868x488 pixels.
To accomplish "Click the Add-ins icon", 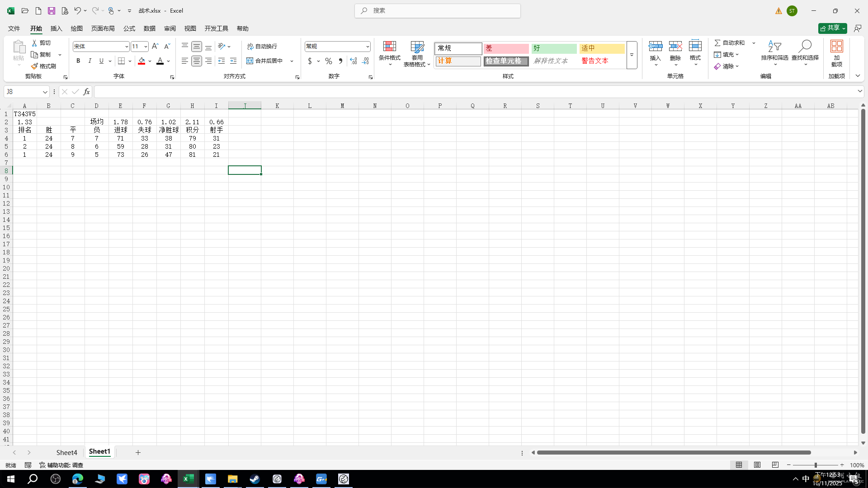I will [836, 47].
